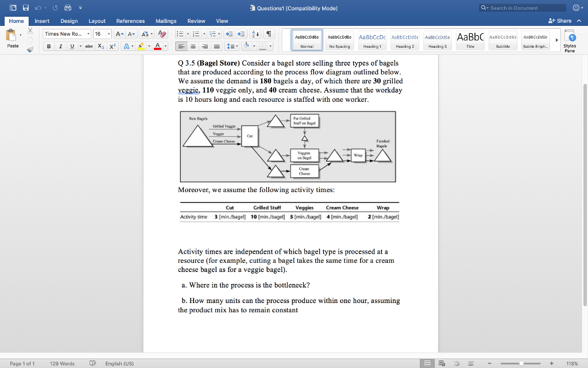The width and height of the screenshot is (588, 368).
Task: Click the 129 Words count in status bar
Action: coord(62,363)
